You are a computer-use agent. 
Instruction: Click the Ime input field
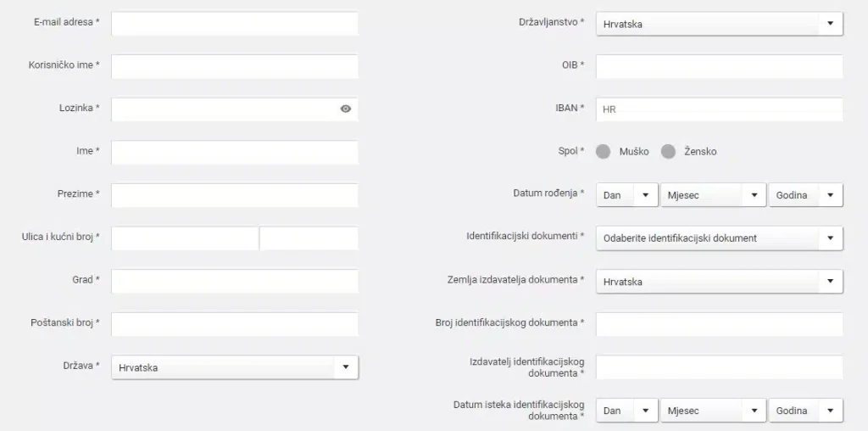pyautogui.click(x=235, y=153)
